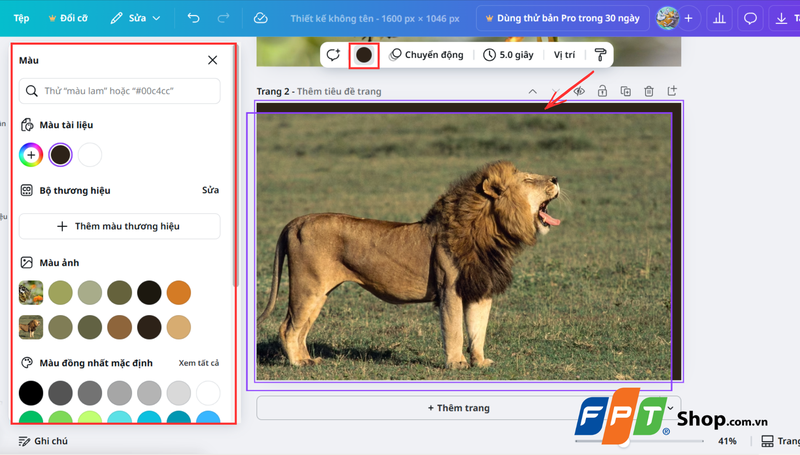Select green default solid color
The height and width of the screenshot is (455, 800).
click(x=31, y=417)
